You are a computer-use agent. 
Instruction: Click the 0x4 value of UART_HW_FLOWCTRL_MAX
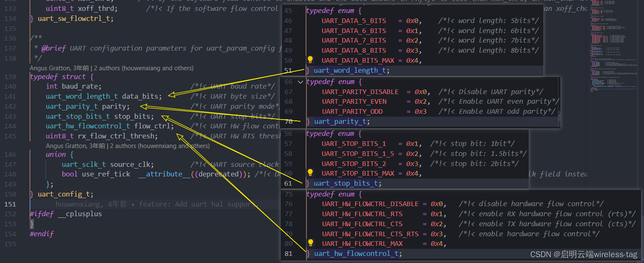436,243
